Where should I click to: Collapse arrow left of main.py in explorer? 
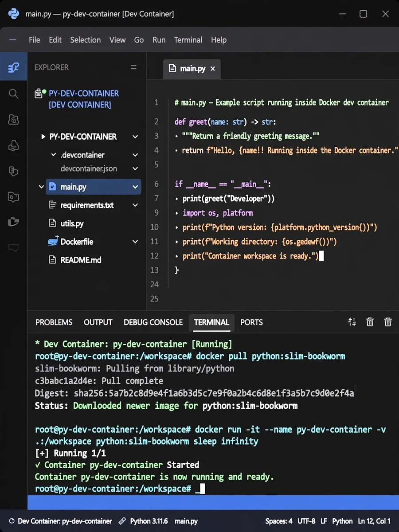(41, 187)
